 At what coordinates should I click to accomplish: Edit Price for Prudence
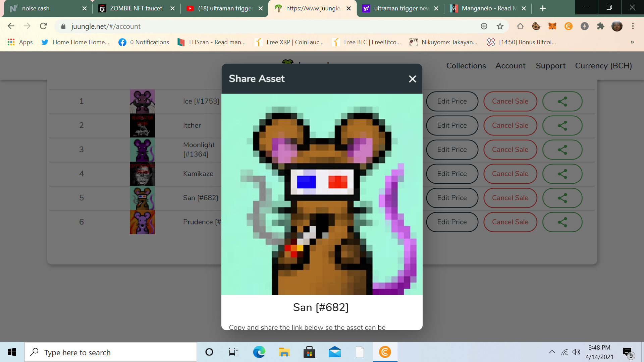(x=452, y=222)
